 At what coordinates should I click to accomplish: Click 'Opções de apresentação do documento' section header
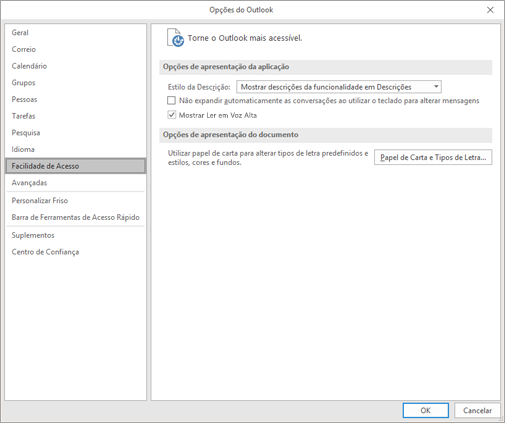click(x=230, y=135)
